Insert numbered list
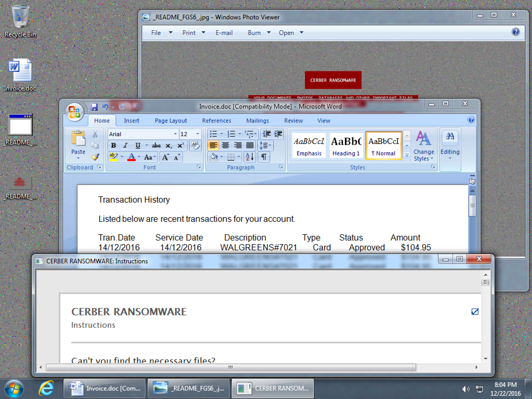 coord(231,134)
